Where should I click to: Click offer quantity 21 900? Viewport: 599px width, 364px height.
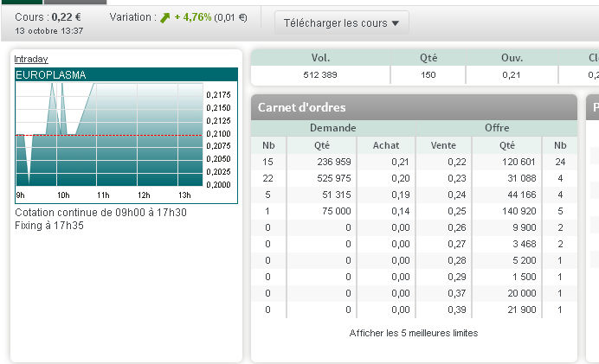(x=522, y=310)
